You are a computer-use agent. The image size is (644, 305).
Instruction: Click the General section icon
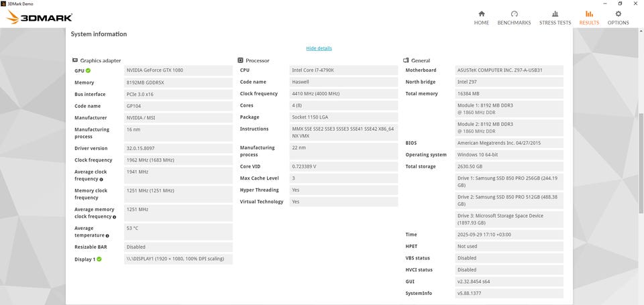[406, 60]
